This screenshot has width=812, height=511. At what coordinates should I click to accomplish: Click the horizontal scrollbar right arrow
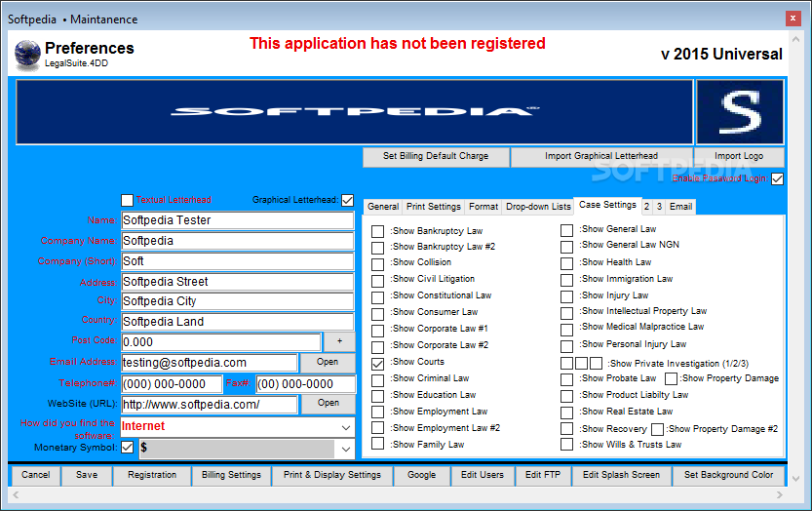780,495
